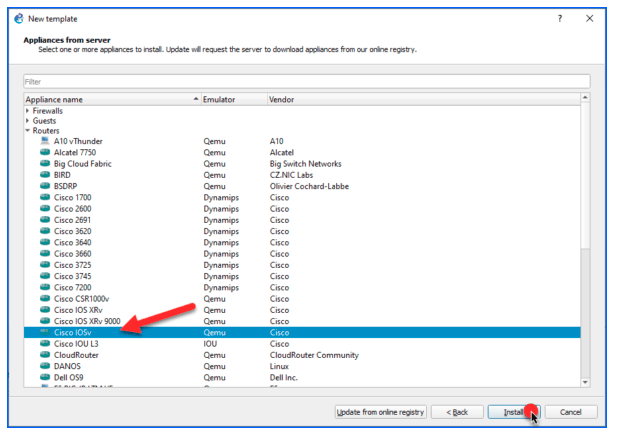This screenshot has height=434, width=620.
Task: Collapse the Routers category
Action: (x=28, y=131)
